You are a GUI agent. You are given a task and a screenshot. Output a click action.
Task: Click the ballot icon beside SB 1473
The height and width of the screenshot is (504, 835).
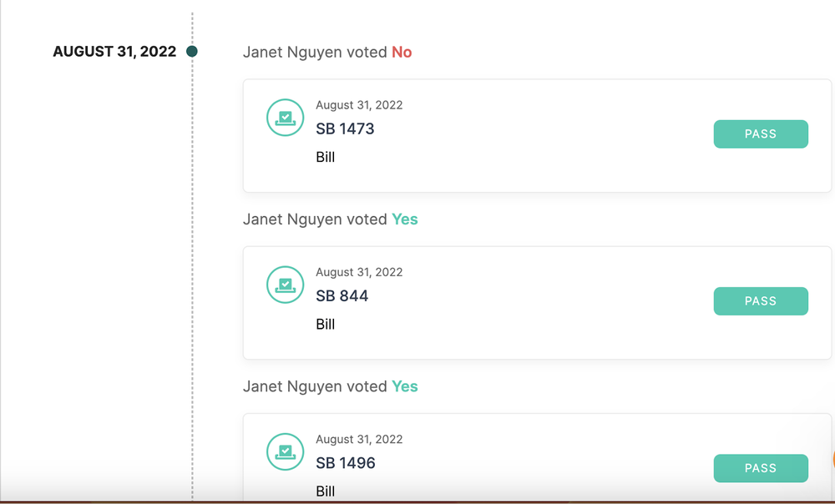(x=285, y=118)
